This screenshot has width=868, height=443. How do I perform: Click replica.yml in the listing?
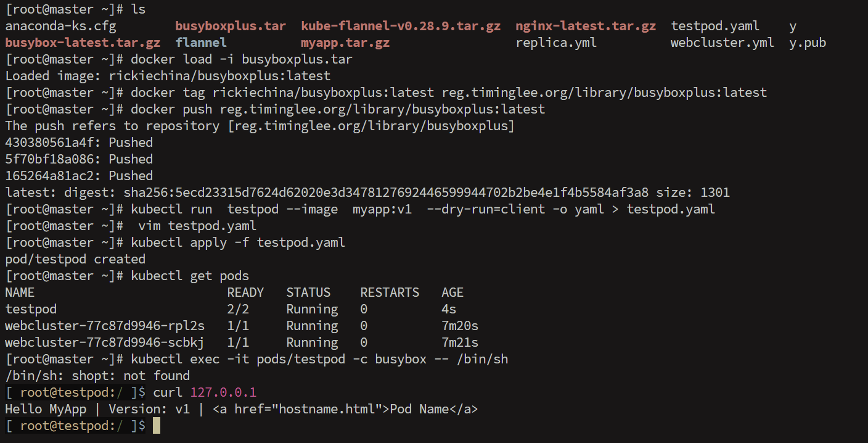(556, 43)
